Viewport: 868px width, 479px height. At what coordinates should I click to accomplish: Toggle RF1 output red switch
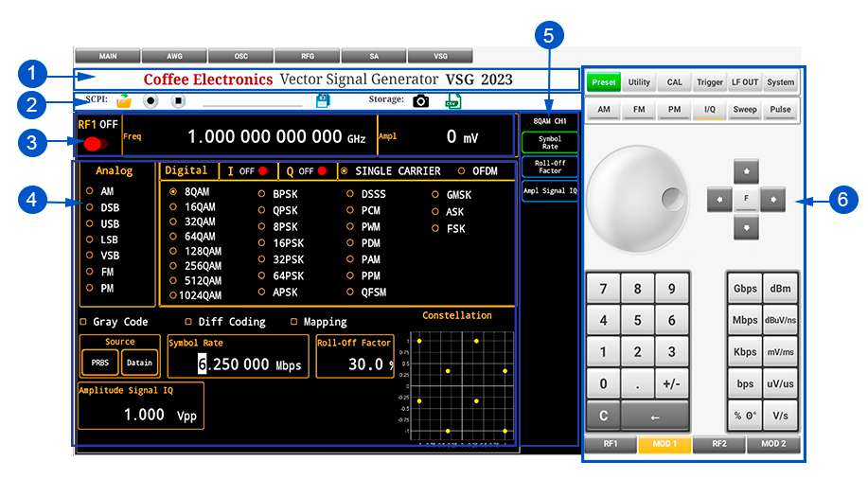pos(96,144)
